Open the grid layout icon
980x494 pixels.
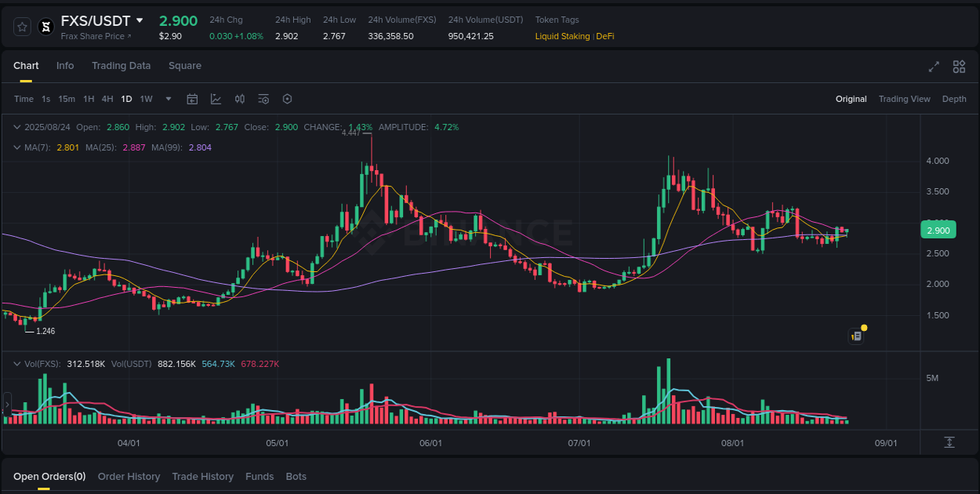click(x=959, y=67)
